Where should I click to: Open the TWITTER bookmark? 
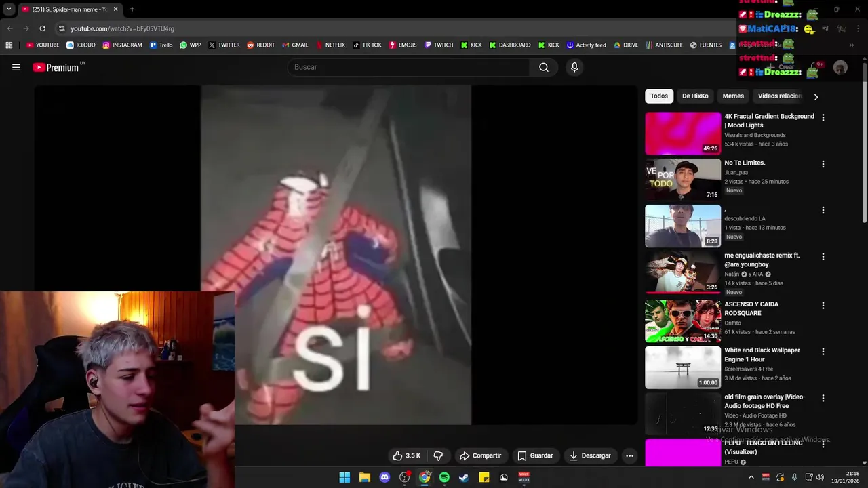[x=224, y=45]
